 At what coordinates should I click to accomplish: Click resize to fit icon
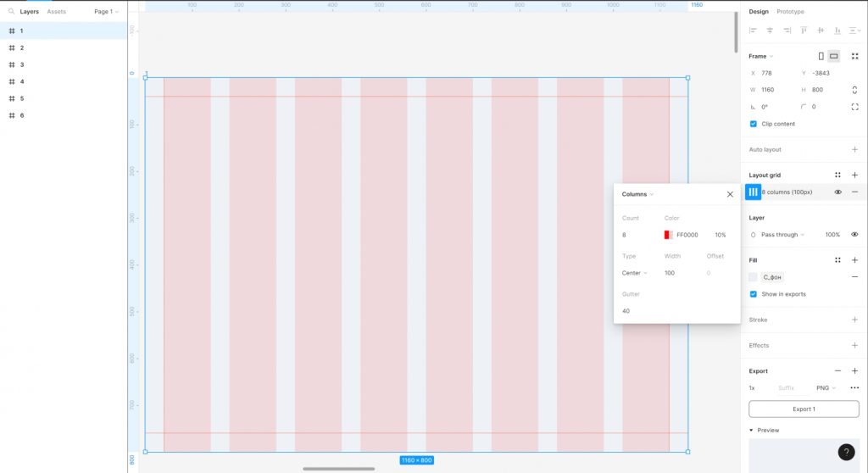click(x=854, y=56)
